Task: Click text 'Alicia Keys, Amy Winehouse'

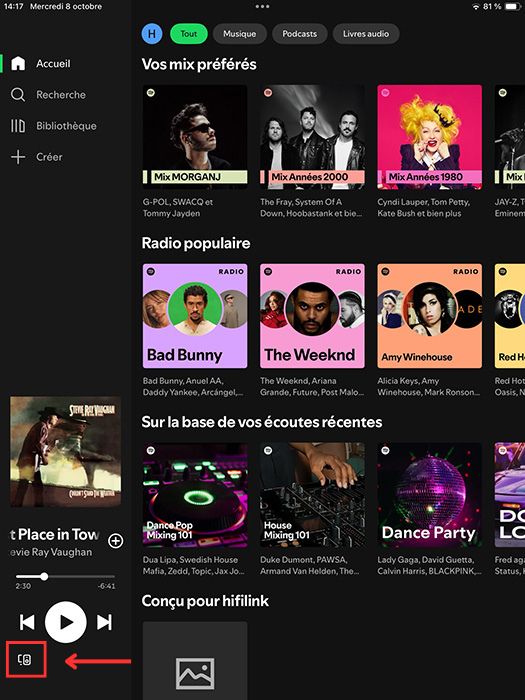Action: [x=429, y=387]
